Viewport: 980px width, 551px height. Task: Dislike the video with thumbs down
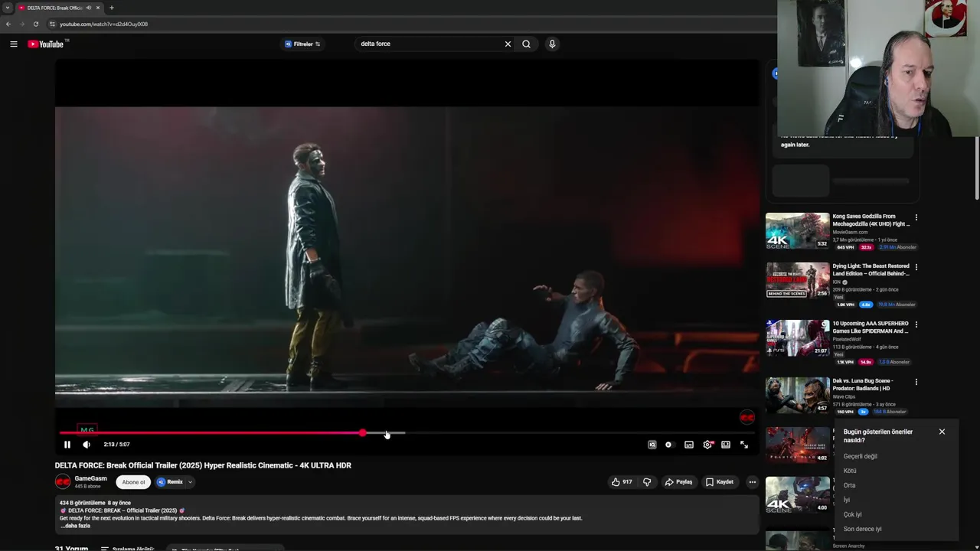point(647,482)
